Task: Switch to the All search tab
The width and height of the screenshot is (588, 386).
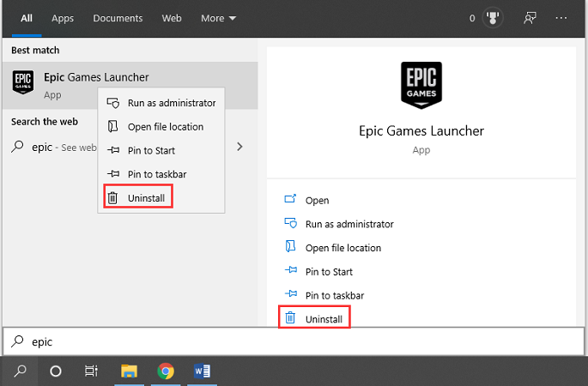Action: pyautogui.click(x=27, y=18)
